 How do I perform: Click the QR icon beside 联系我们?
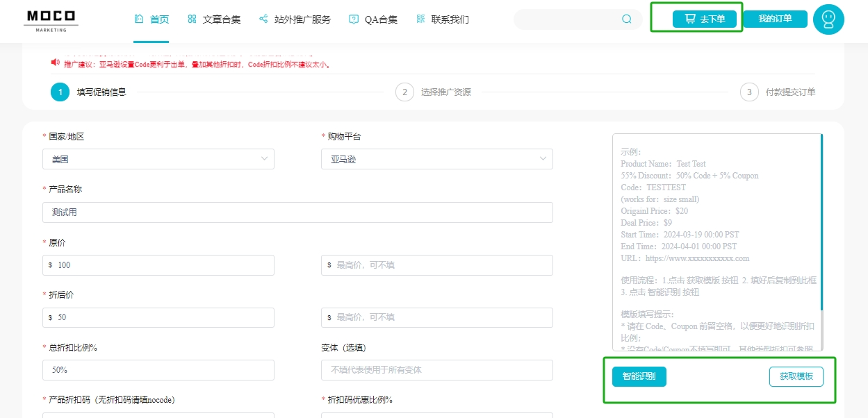pyautogui.click(x=420, y=19)
